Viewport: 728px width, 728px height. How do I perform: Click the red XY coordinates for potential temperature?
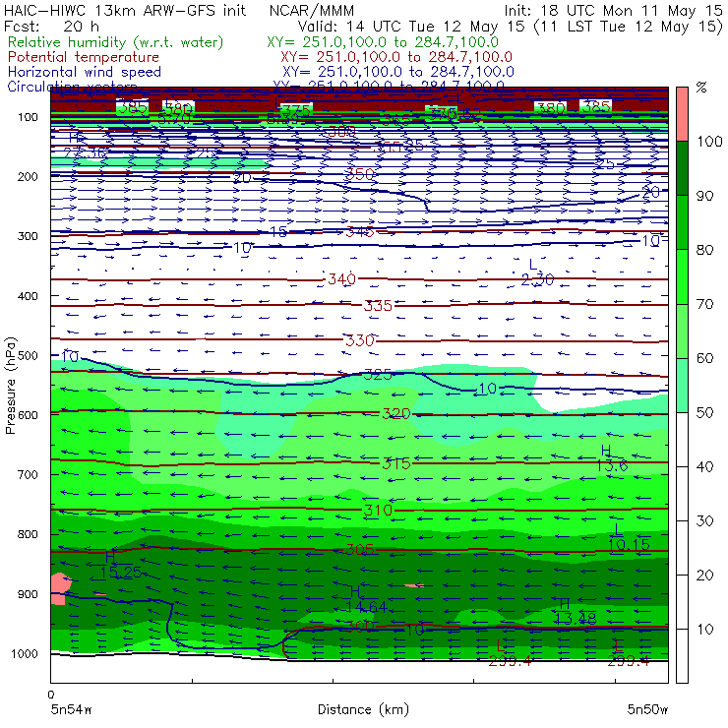click(x=396, y=57)
